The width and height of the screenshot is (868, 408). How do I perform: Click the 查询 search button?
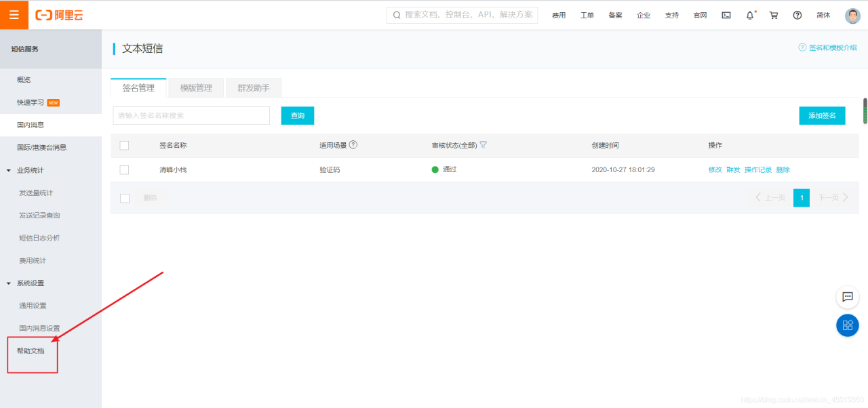point(297,115)
